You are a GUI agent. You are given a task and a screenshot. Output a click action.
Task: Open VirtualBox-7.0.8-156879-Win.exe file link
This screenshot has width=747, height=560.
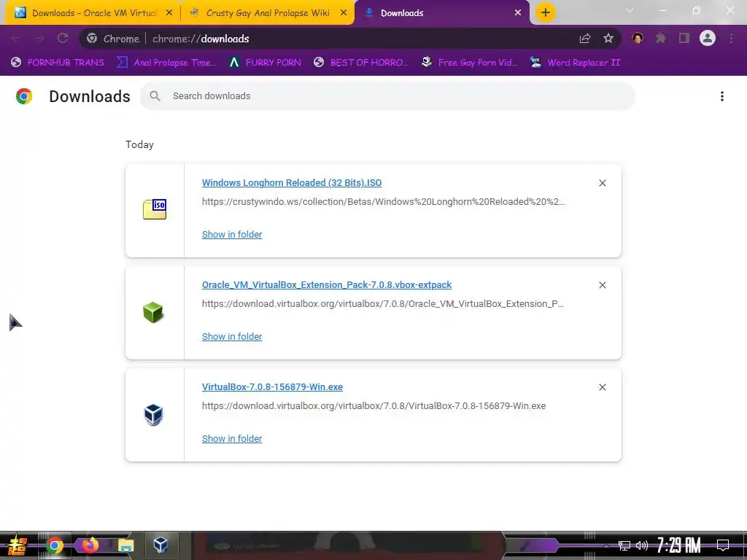pos(273,387)
